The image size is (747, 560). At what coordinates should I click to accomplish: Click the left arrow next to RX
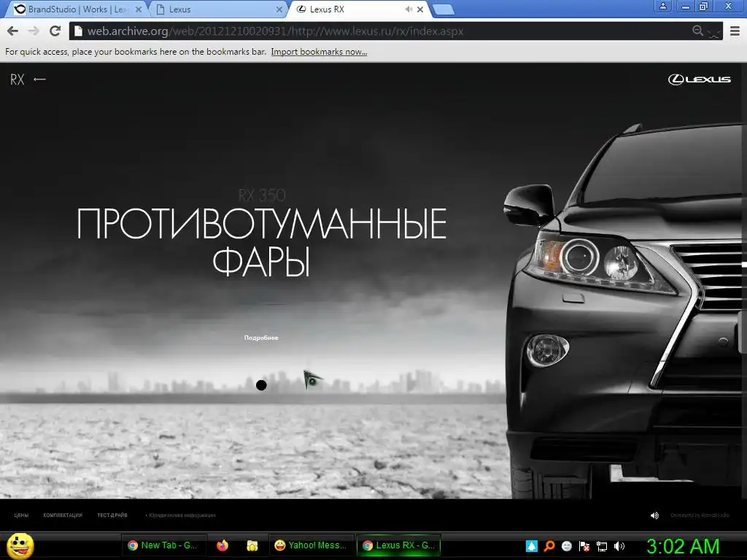pyautogui.click(x=39, y=79)
